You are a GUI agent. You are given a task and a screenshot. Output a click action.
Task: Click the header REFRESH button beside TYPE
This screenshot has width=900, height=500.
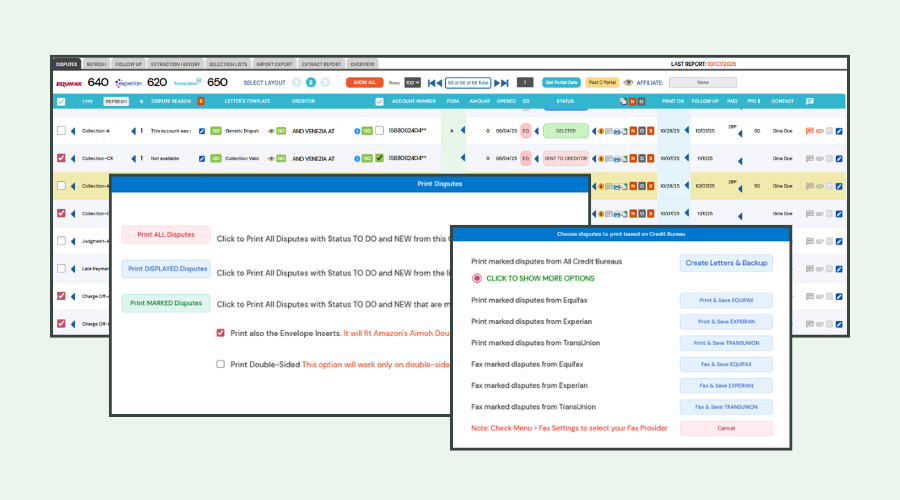116,102
